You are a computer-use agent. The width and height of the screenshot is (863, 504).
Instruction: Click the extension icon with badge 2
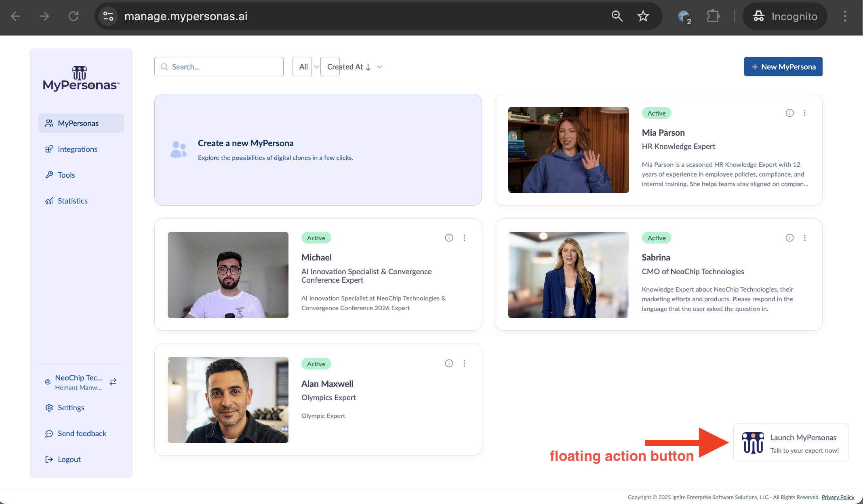(x=684, y=17)
